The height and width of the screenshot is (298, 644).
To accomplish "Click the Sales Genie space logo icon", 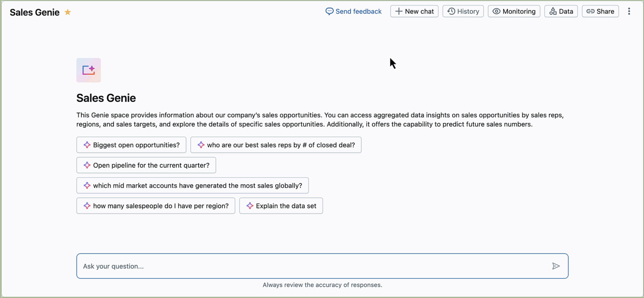I will (x=89, y=70).
